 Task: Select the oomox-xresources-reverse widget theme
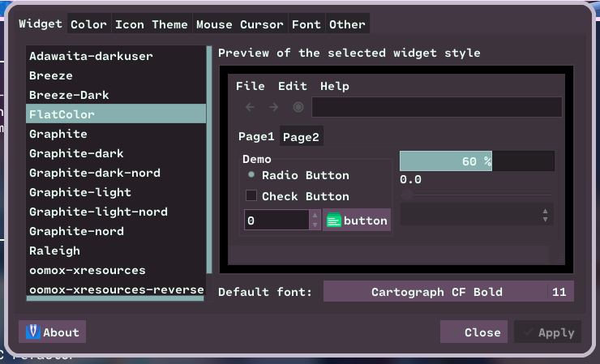click(116, 289)
